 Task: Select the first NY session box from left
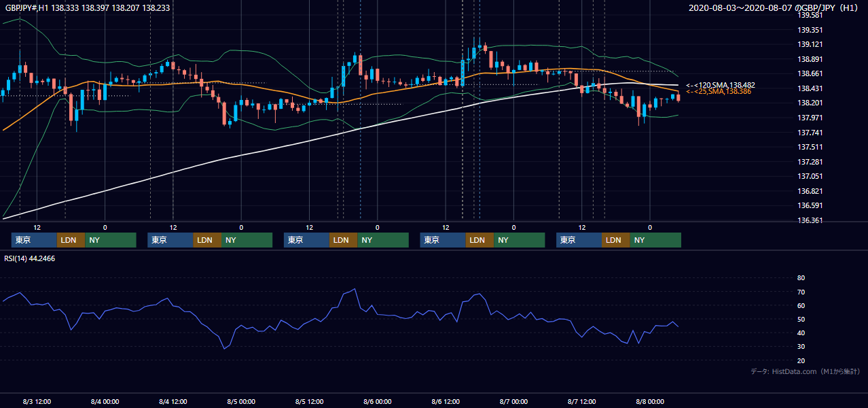(x=111, y=240)
